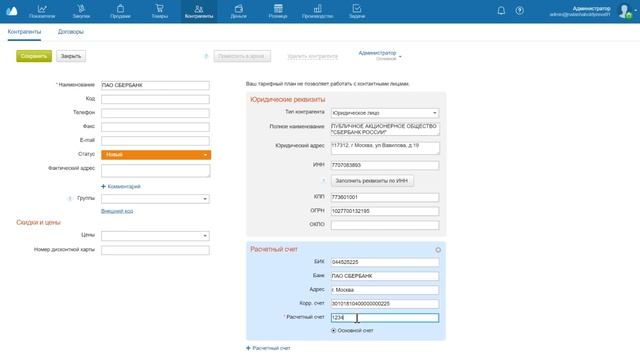
Task: Click the Код input field
Action: point(155,99)
